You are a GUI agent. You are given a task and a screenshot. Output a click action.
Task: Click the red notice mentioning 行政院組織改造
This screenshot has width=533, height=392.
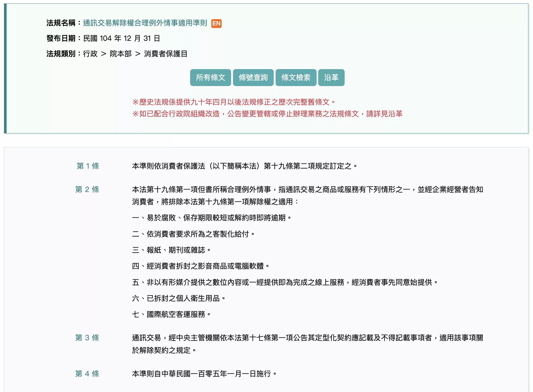pos(267,114)
